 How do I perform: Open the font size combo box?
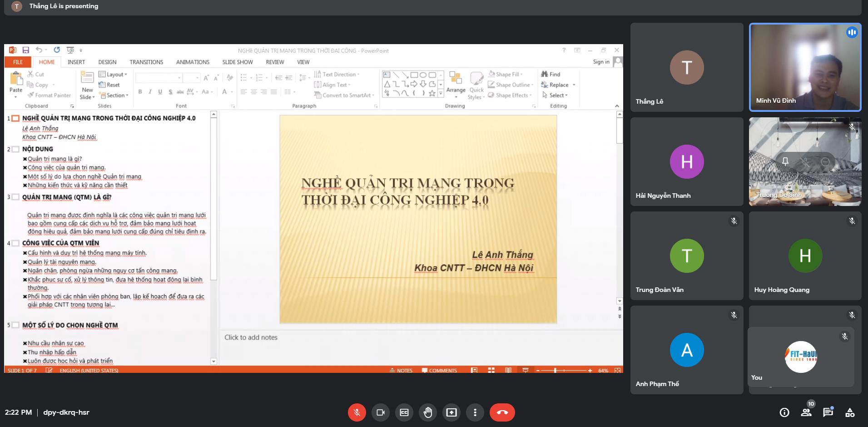coord(191,78)
